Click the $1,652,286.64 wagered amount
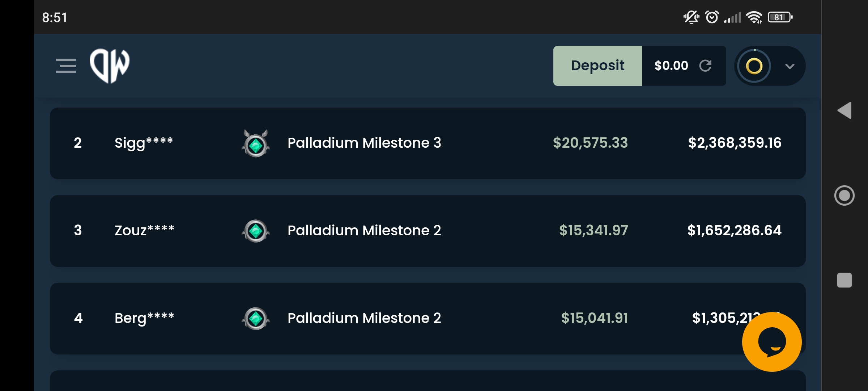This screenshot has height=391, width=868. coord(735,230)
